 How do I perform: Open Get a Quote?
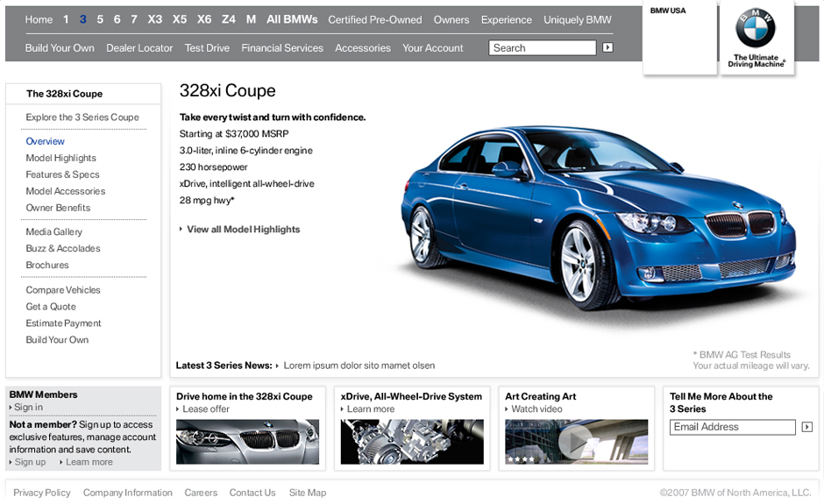click(51, 307)
